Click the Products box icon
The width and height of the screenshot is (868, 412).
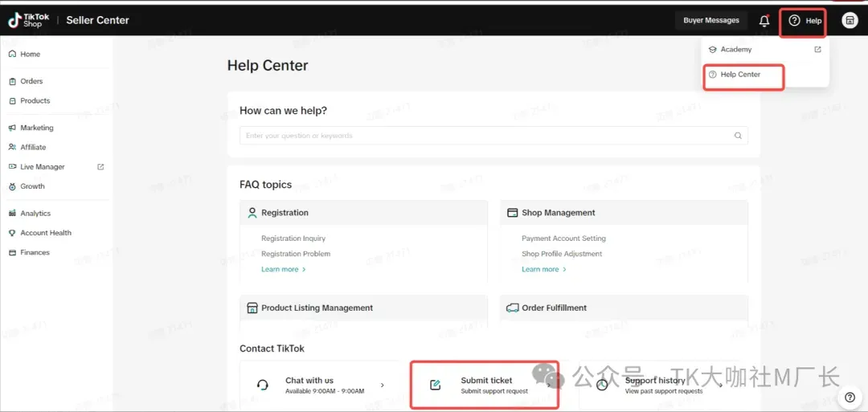(x=12, y=100)
